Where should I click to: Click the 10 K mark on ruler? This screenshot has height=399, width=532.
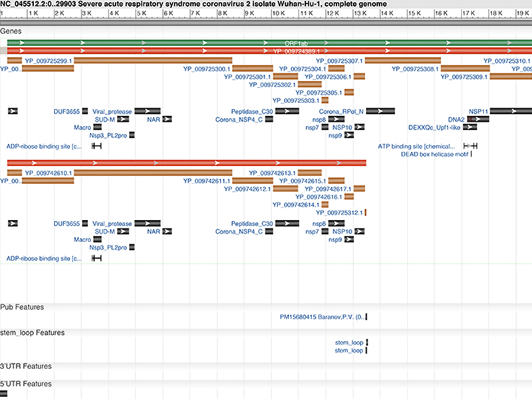coord(273,13)
